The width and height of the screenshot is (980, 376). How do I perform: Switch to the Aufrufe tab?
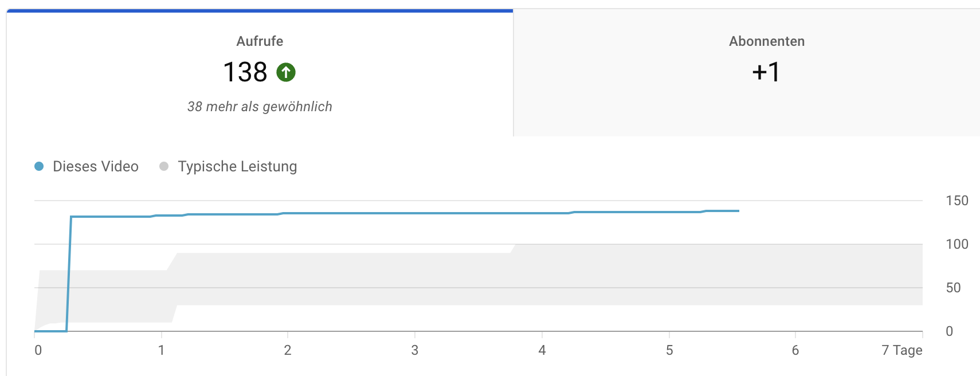coord(260,41)
